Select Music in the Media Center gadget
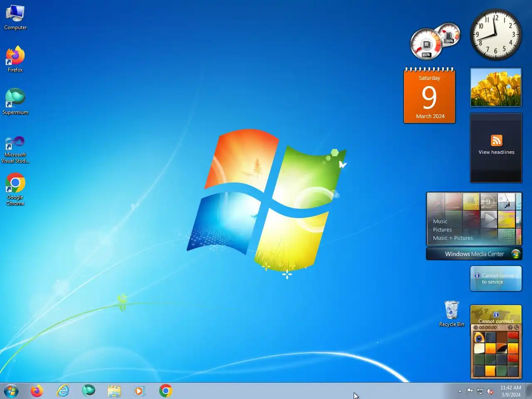Screen dimensions: 532x399 tap(440, 222)
